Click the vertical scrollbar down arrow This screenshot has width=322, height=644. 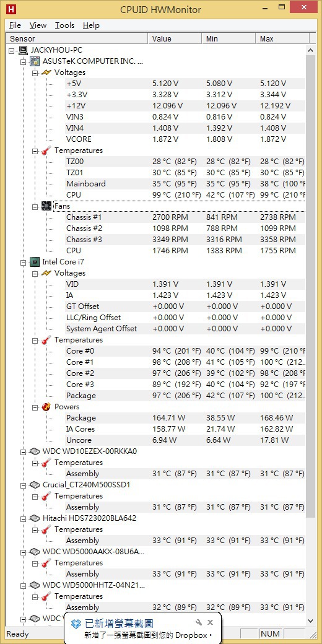310,620
